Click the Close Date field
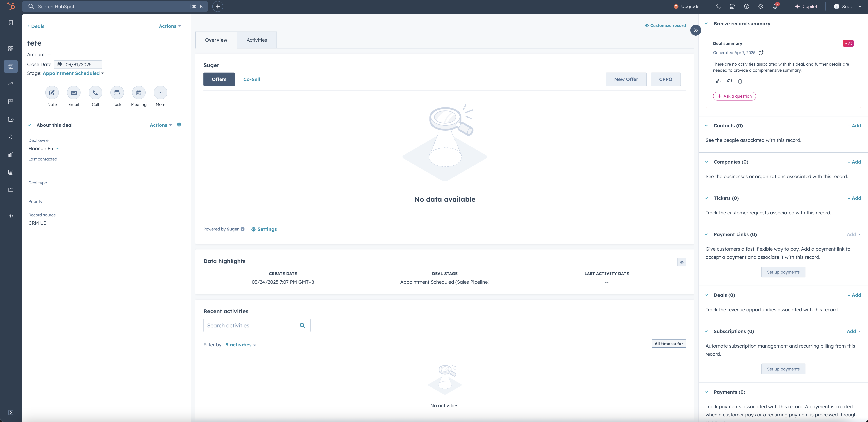 pyautogui.click(x=78, y=64)
